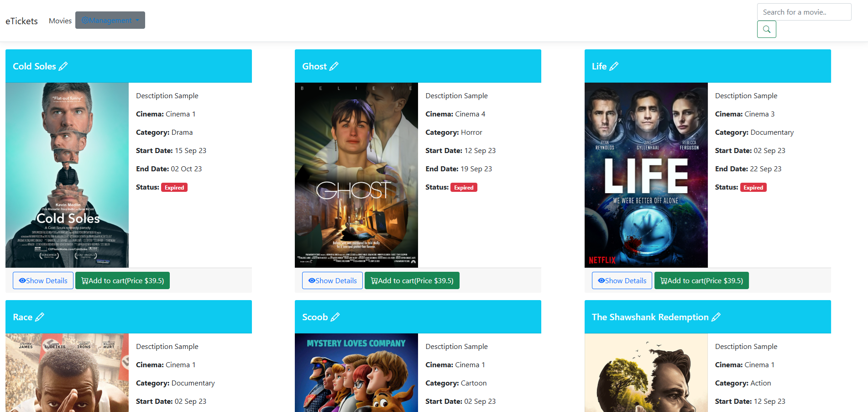Open the Management dropdown menu
This screenshot has height=412, width=868.
pos(110,20)
